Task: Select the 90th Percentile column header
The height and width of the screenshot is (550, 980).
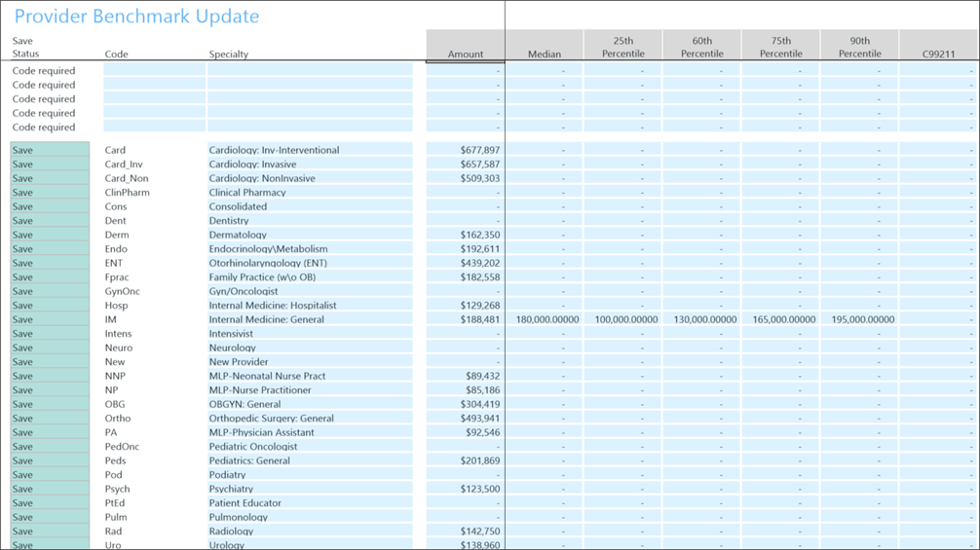Action: [859, 46]
